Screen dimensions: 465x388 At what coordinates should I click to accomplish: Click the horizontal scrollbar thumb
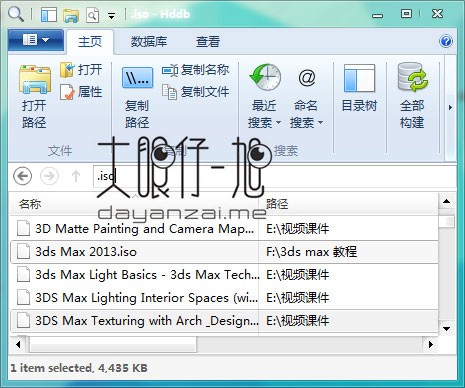click(113, 344)
